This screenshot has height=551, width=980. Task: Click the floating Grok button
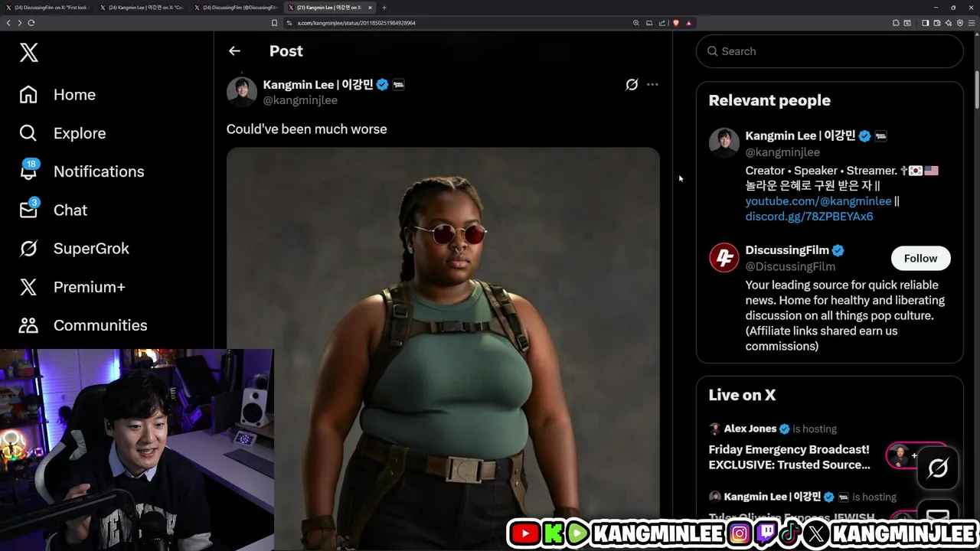pyautogui.click(x=938, y=468)
